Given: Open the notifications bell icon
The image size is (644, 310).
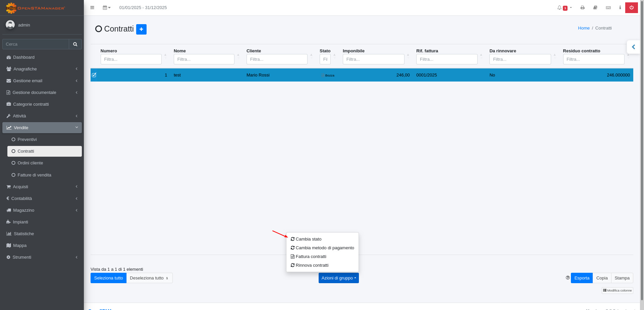Looking at the screenshot, I should pos(559,8).
